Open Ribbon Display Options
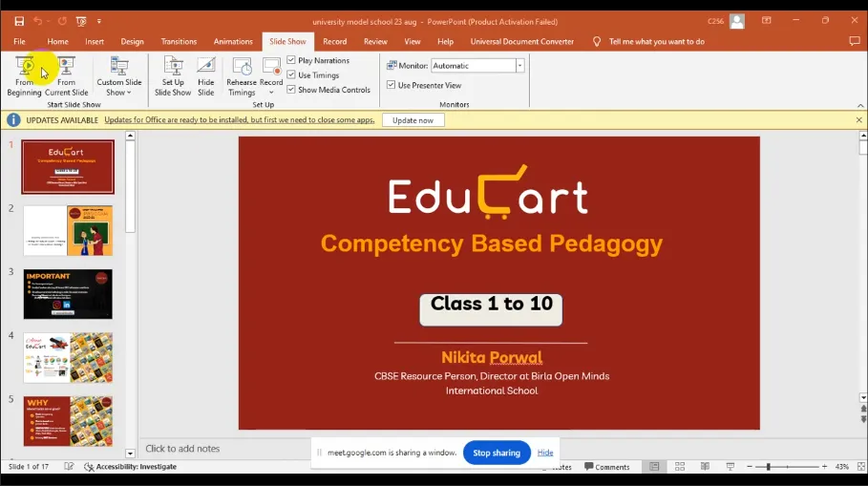 [x=766, y=20]
